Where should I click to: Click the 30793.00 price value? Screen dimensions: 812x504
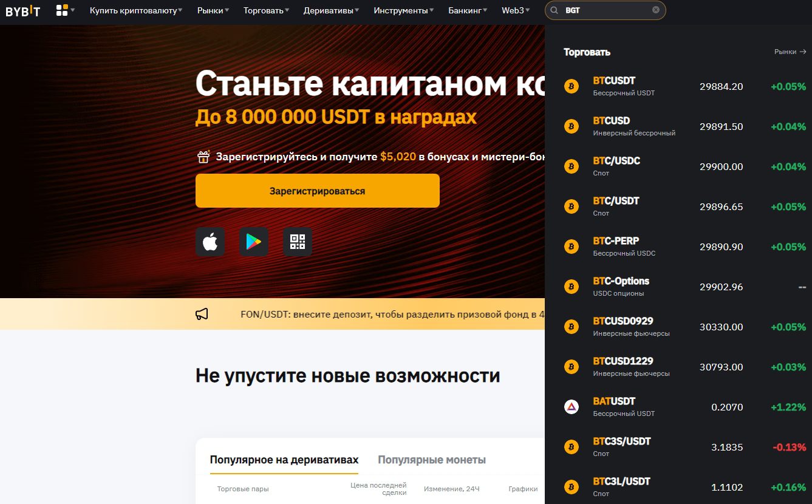click(721, 367)
